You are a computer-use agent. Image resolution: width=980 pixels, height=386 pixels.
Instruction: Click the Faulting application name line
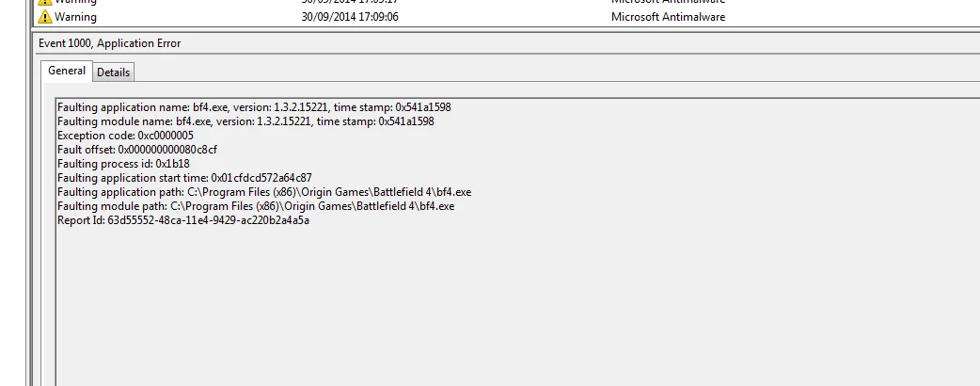point(254,107)
